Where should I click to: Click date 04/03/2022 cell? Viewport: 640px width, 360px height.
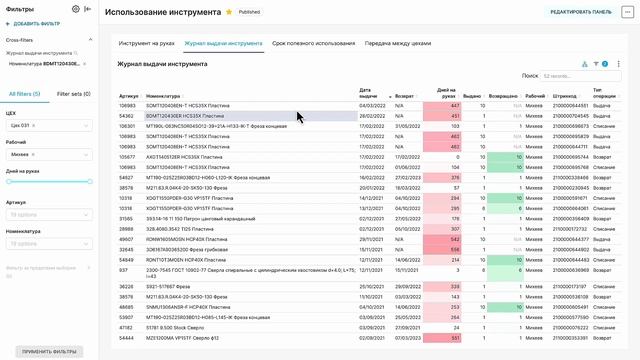point(372,106)
